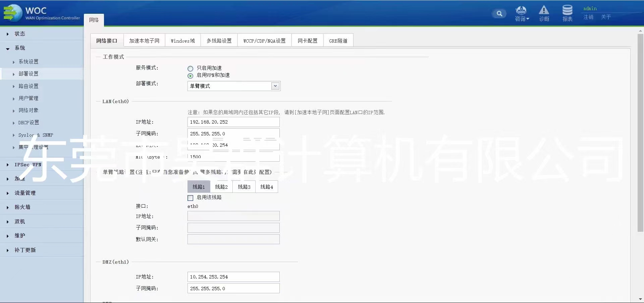This screenshot has height=303, width=644.
Task: Switch to the GRE隧道 tab
Action: (338, 41)
